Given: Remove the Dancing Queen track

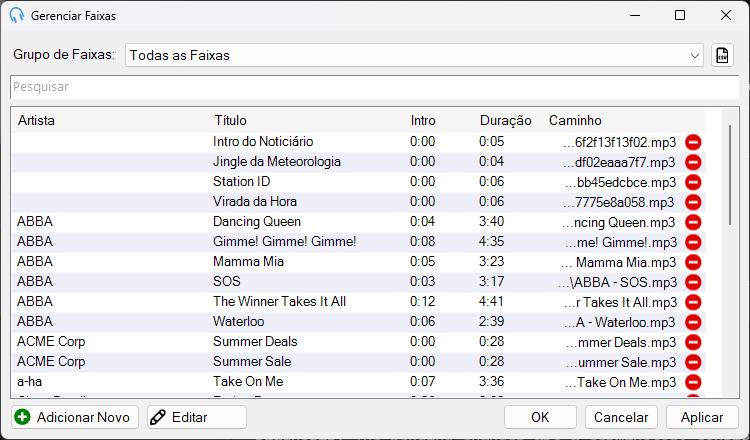Looking at the screenshot, I should coord(693,222).
